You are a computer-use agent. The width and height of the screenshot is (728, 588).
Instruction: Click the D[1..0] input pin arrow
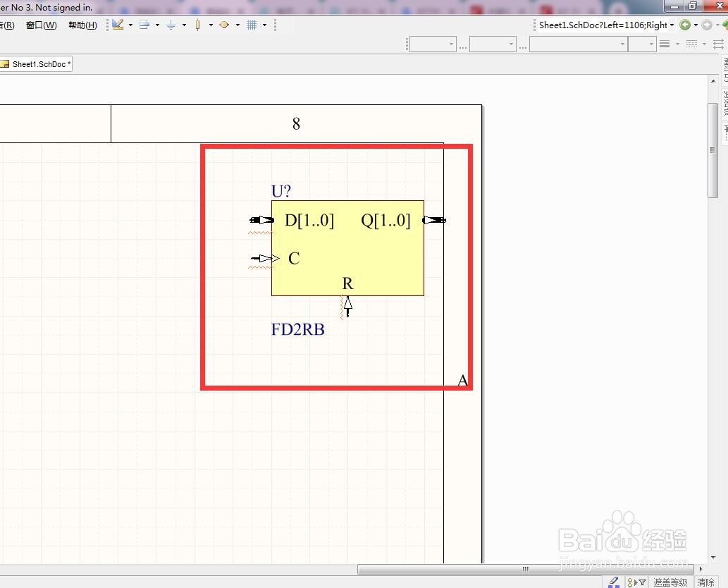click(x=261, y=220)
